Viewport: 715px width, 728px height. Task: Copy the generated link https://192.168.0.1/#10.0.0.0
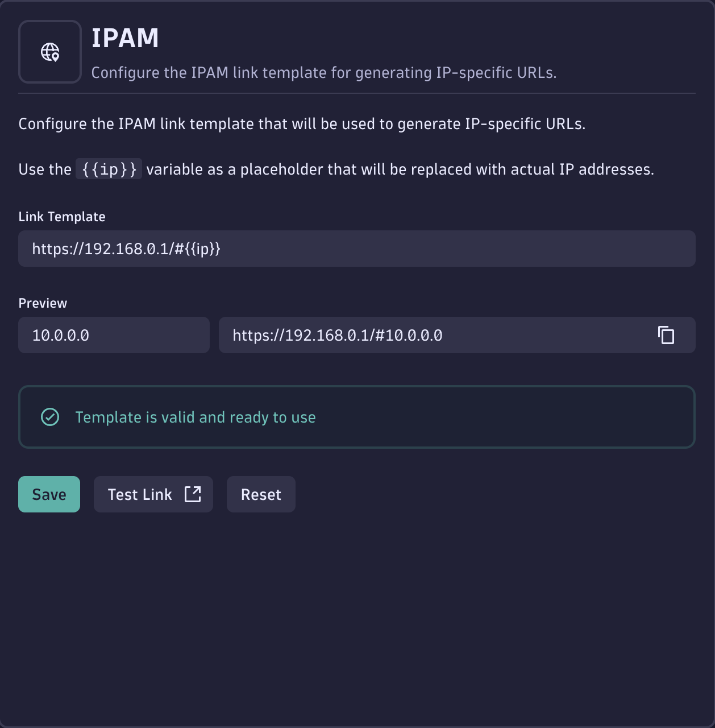click(666, 335)
